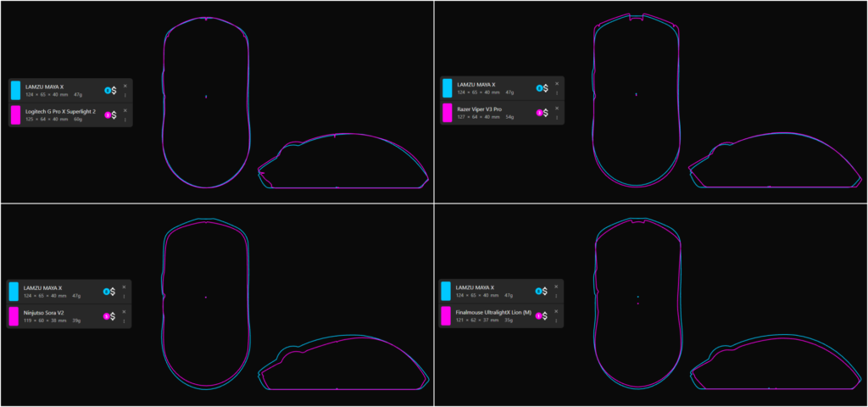Remove Finalmouse UltralightX Lion (M) from comparison

click(x=556, y=311)
